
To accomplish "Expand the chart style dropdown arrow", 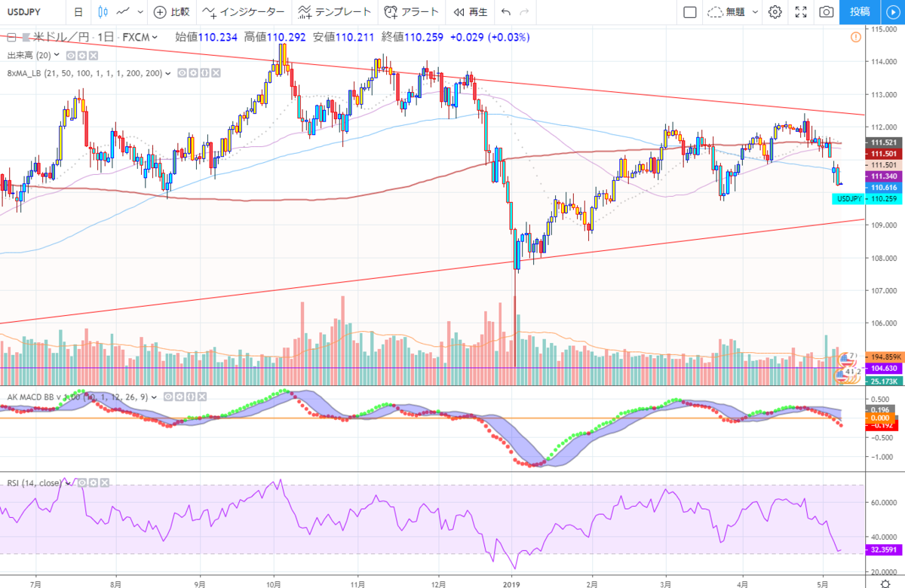I will [x=141, y=12].
